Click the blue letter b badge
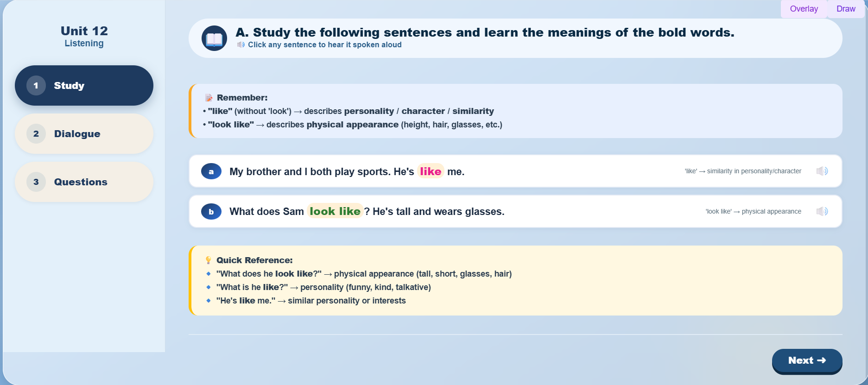Viewport: 868px width, 385px height. click(211, 212)
